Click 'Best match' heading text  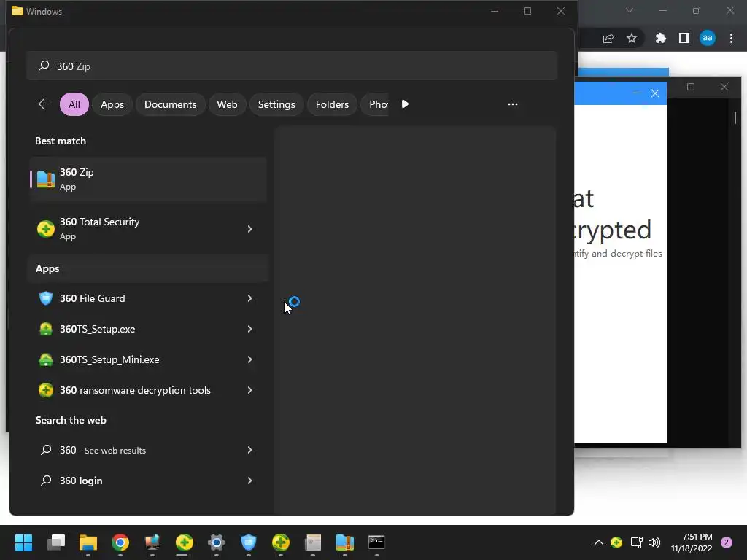61,141
